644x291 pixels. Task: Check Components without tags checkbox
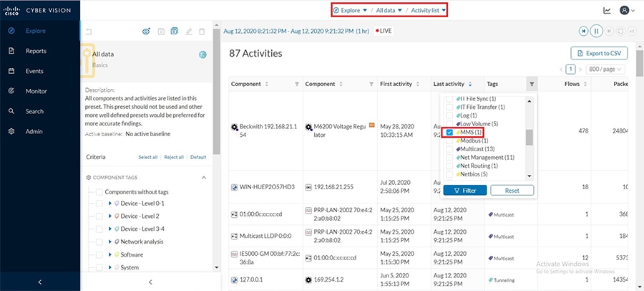click(x=99, y=192)
